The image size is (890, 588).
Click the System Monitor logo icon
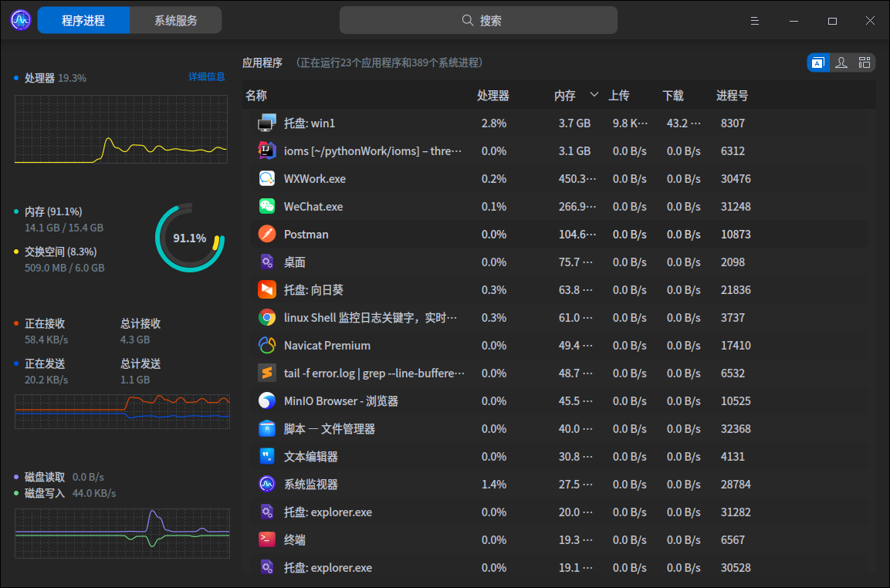tap(21, 20)
